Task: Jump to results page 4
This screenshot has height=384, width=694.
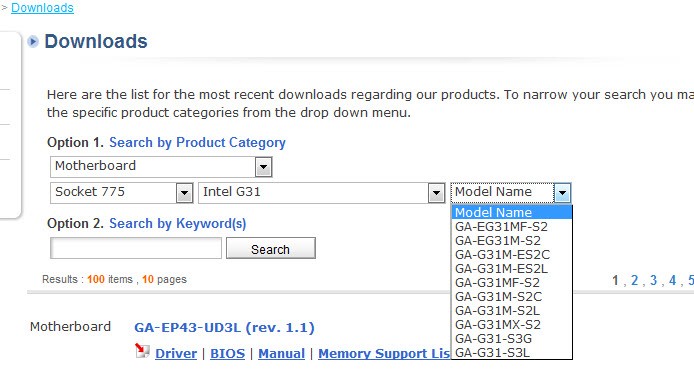Action: pyautogui.click(x=673, y=280)
